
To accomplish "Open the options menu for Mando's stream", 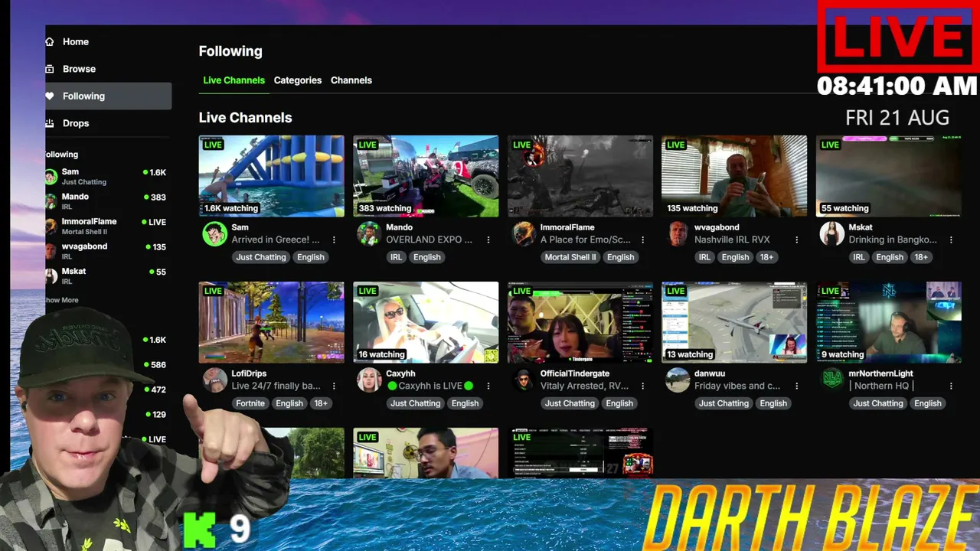I will (x=488, y=240).
